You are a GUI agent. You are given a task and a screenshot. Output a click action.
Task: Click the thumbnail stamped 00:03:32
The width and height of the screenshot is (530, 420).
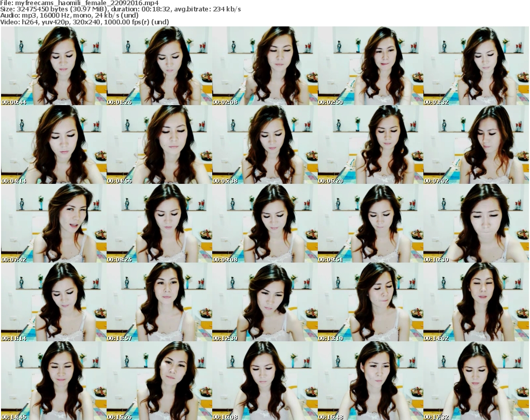click(x=476, y=66)
